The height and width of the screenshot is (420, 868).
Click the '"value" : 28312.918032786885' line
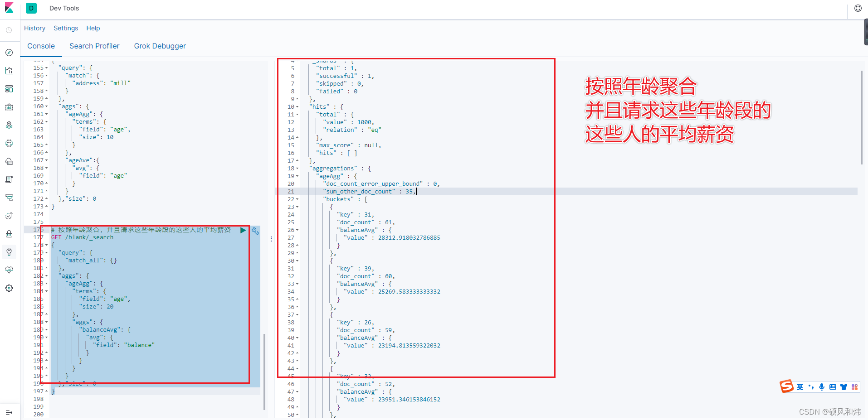[392, 238]
